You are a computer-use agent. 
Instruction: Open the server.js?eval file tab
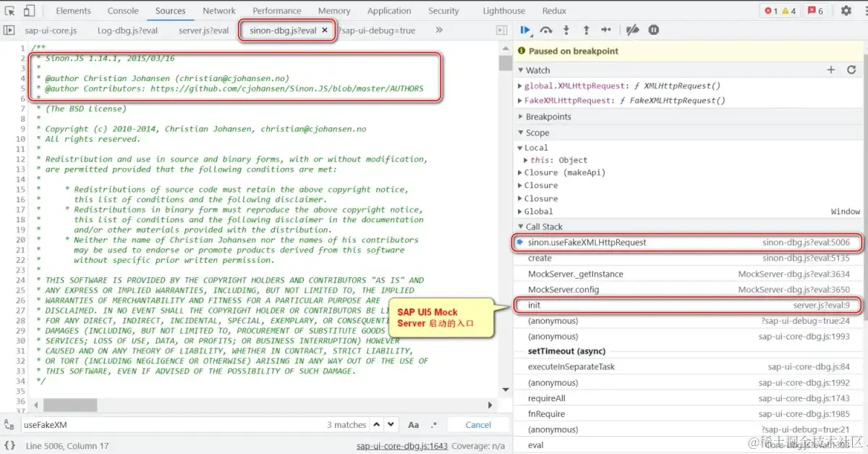(203, 30)
